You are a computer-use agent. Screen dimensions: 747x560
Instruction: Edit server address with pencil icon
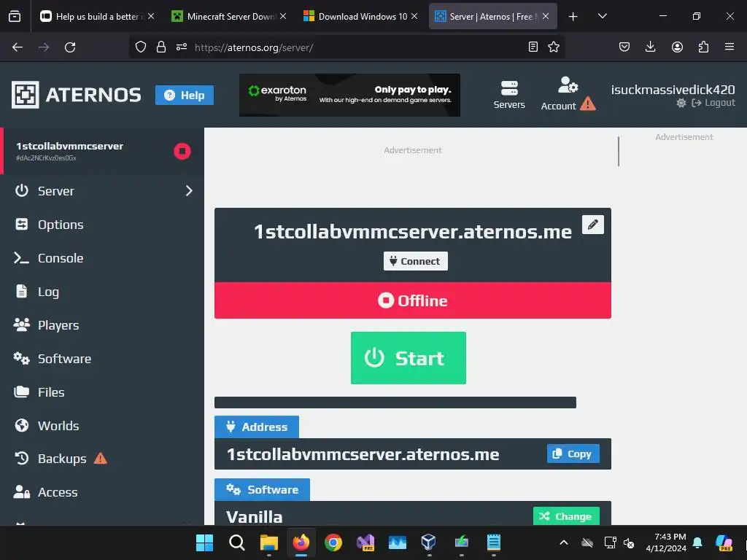click(x=592, y=225)
